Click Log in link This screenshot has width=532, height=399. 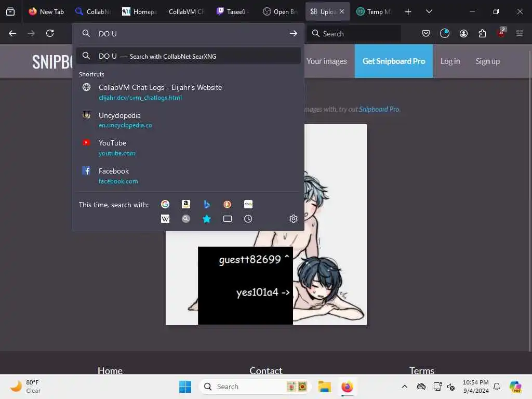pyautogui.click(x=450, y=61)
